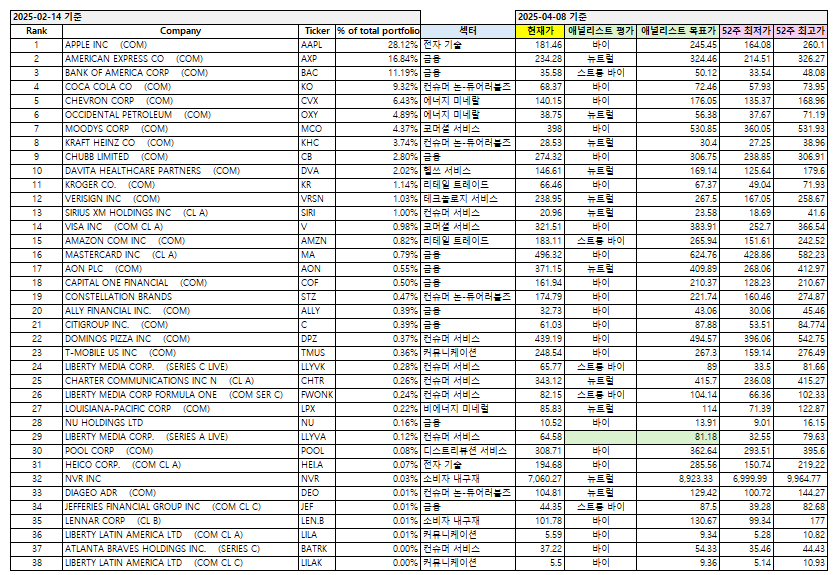
Task: Select the 'KHC' ticker cell
Action: (x=317, y=143)
